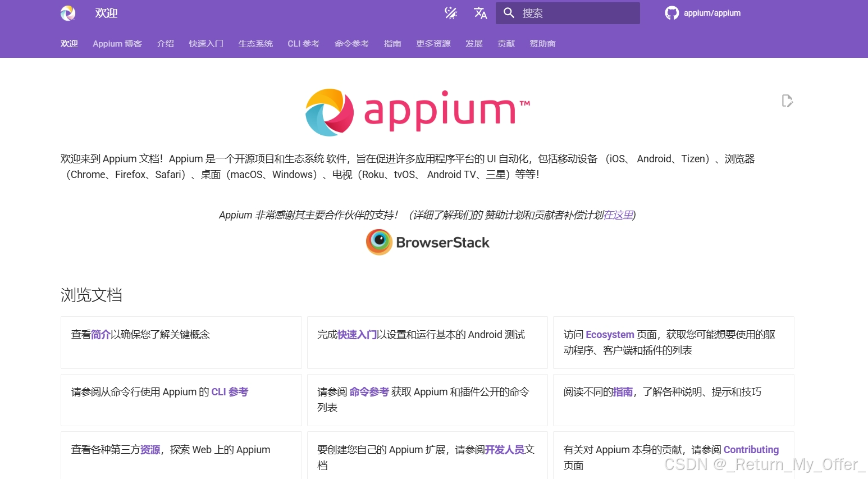Screen dimensions: 868x479
Task: Open the appium/appium repository link
Action: 712,13
